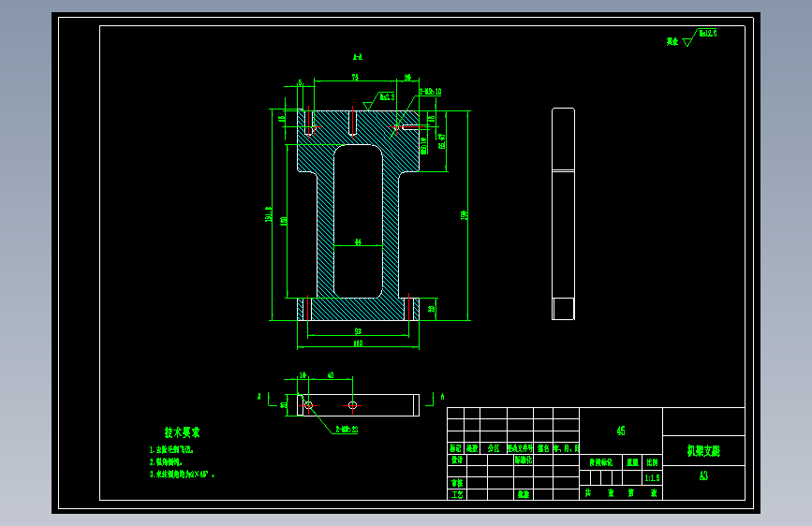Click the material value 45 in title block

620,431
